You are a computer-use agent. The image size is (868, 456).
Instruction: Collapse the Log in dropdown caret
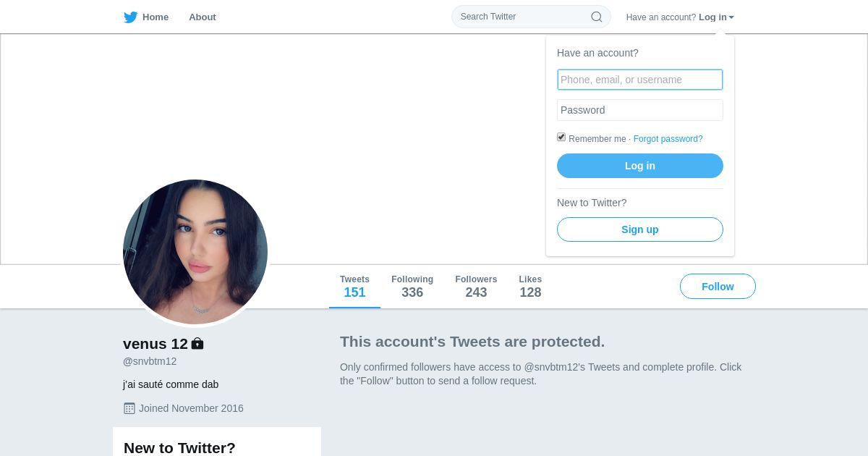[731, 17]
